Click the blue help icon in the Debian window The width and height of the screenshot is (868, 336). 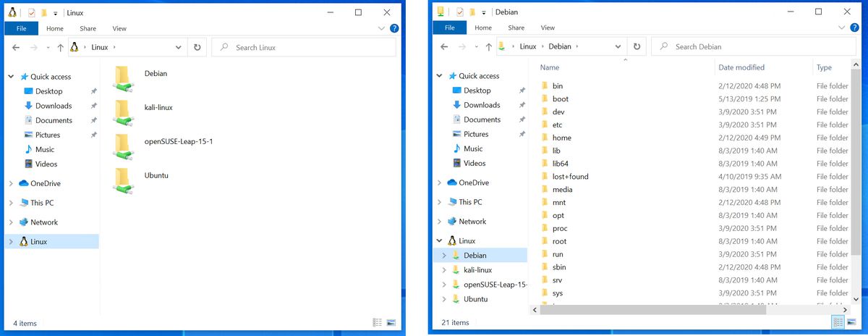(856, 28)
